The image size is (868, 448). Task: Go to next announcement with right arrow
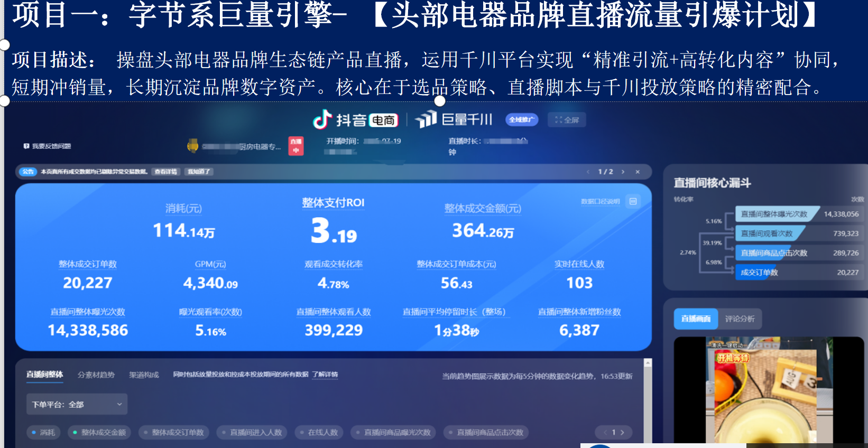coord(623,172)
